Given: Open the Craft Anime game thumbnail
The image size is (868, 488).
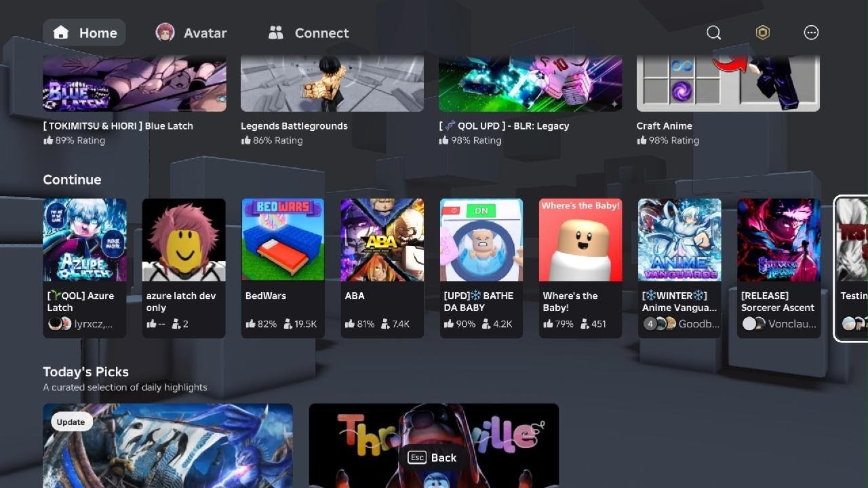Looking at the screenshot, I should pos(728,83).
